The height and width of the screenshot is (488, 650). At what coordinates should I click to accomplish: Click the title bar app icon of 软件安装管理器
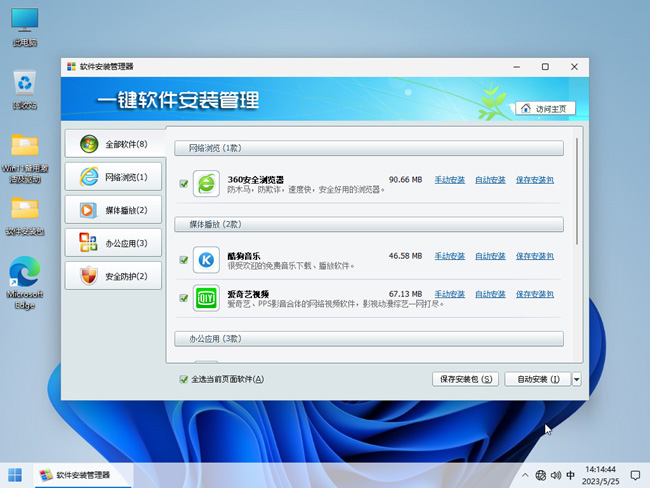coord(71,67)
